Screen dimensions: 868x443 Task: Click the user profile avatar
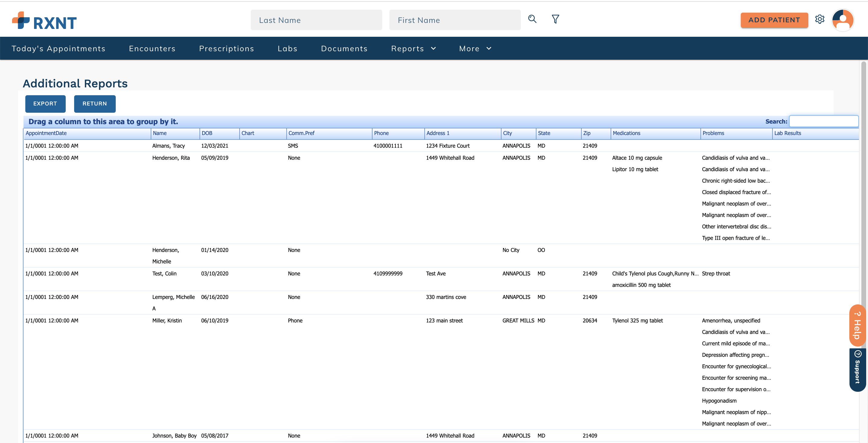pyautogui.click(x=843, y=20)
